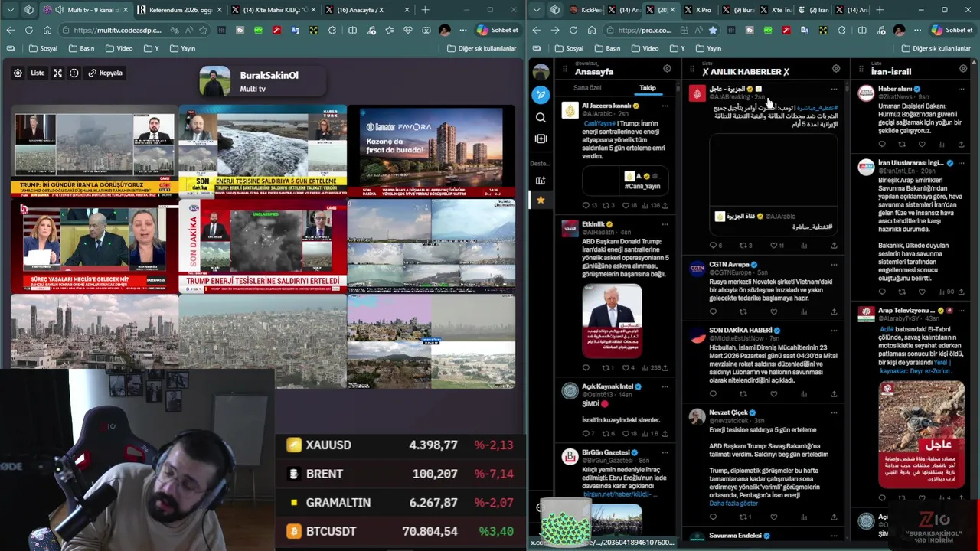Open more options on Açık Kaynak Intel post
The width and height of the screenshot is (980, 551).
[x=665, y=387]
